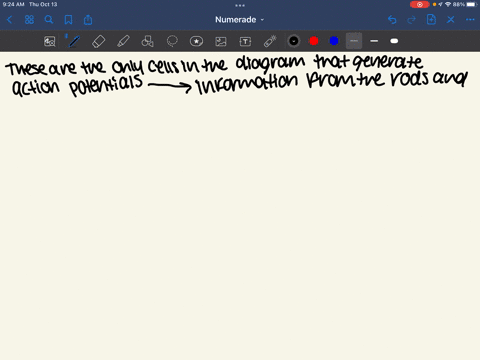Viewport: 480px width, 360px height.
Task: Tap the status bar time 9:24 AM
Action: click(13, 4)
